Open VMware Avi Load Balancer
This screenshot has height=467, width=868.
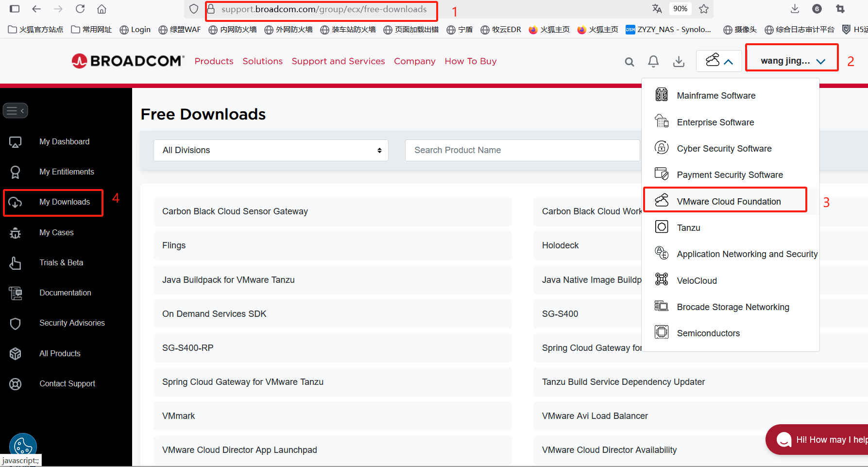[x=700, y=416]
